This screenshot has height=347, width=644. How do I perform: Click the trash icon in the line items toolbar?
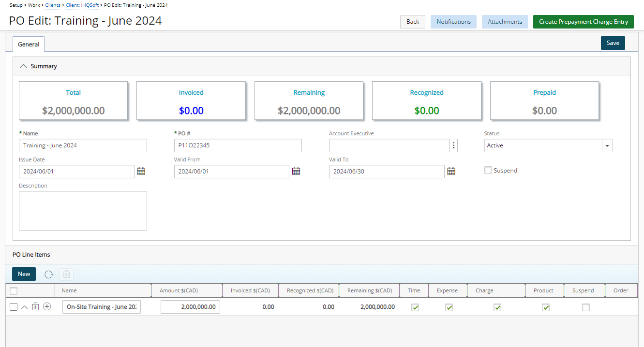tap(67, 274)
